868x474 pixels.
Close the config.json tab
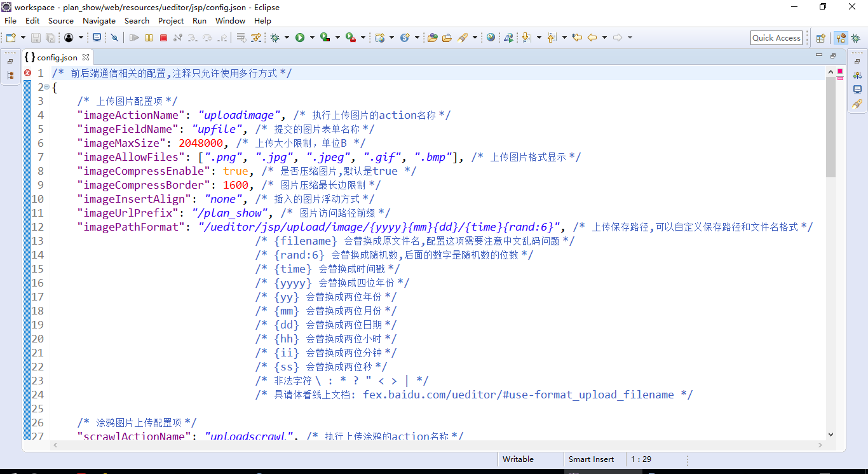[86, 57]
